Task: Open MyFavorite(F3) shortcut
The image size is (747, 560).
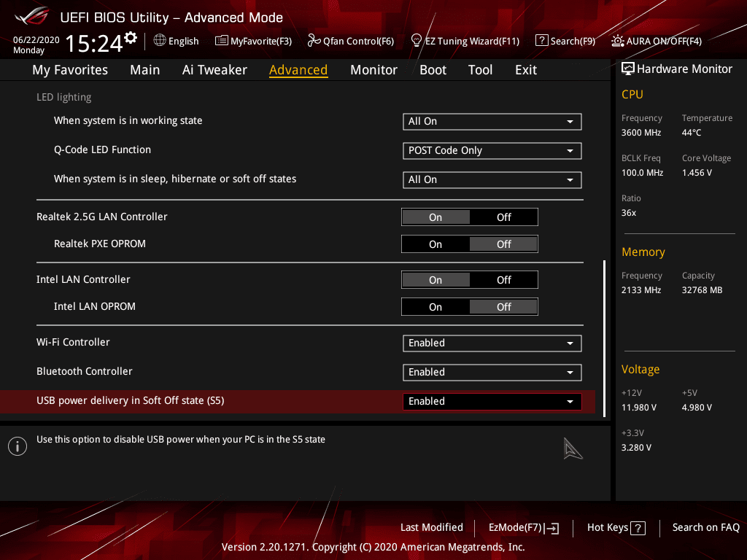Action: tap(253, 41)
